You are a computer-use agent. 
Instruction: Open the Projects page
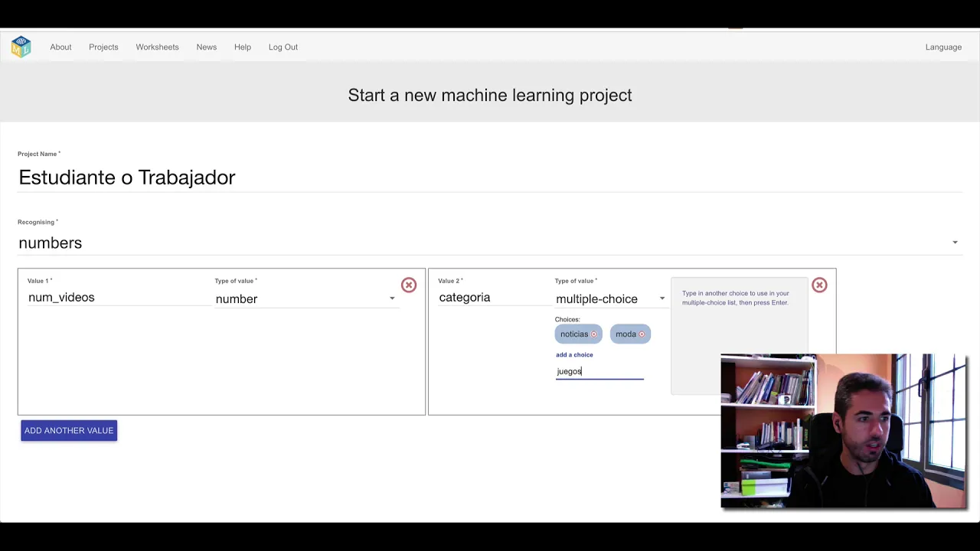click(103, 47)
